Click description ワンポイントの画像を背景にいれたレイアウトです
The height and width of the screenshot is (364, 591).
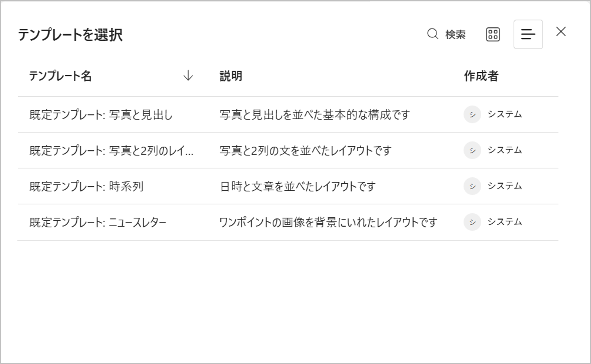328,222
